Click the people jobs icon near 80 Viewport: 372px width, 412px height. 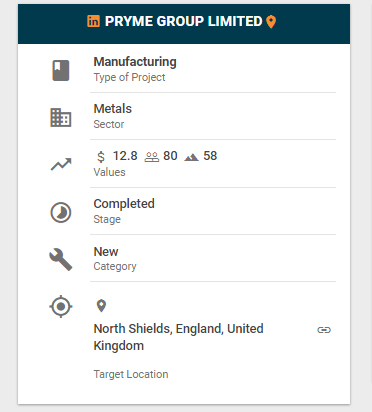click(x=152, y=157)
